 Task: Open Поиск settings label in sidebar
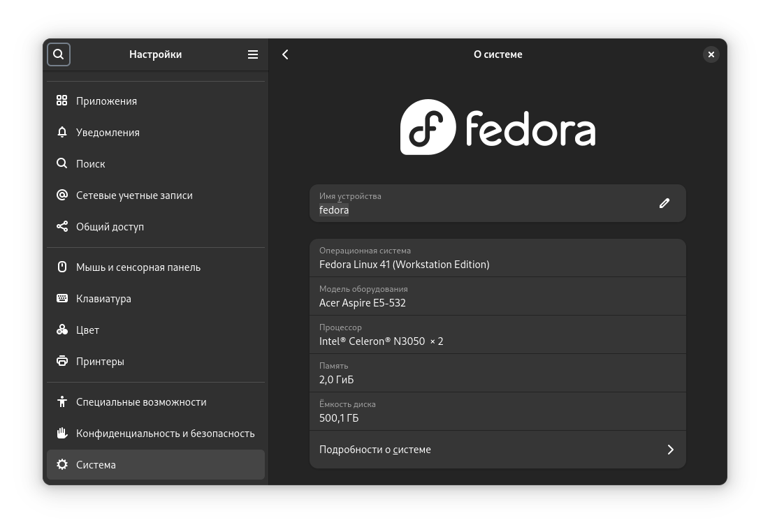90,164
